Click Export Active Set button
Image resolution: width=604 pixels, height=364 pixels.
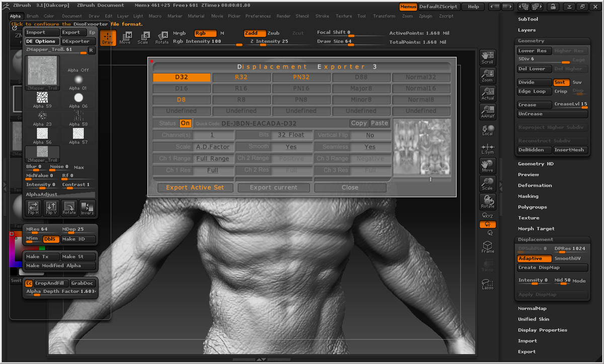tap(195, 187)
